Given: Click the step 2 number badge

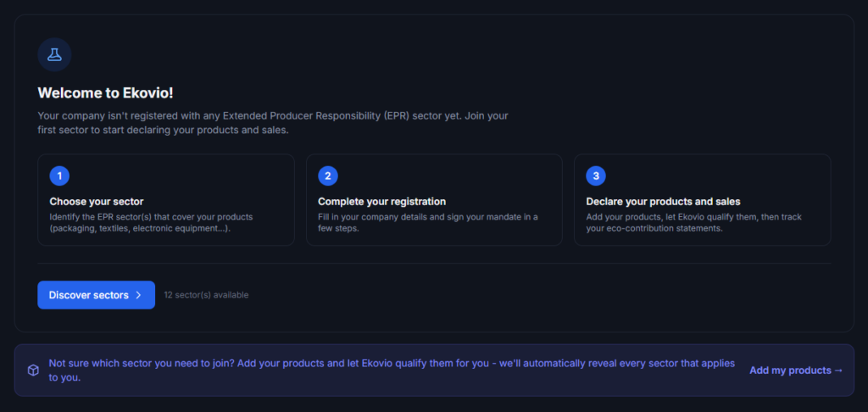Looking at the screenshot, I should coord(328,176).
